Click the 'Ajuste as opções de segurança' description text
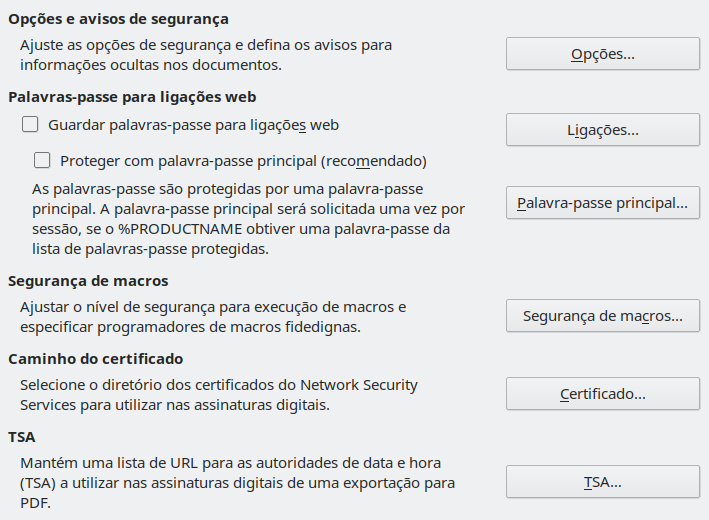 click(x=205, y=55)
